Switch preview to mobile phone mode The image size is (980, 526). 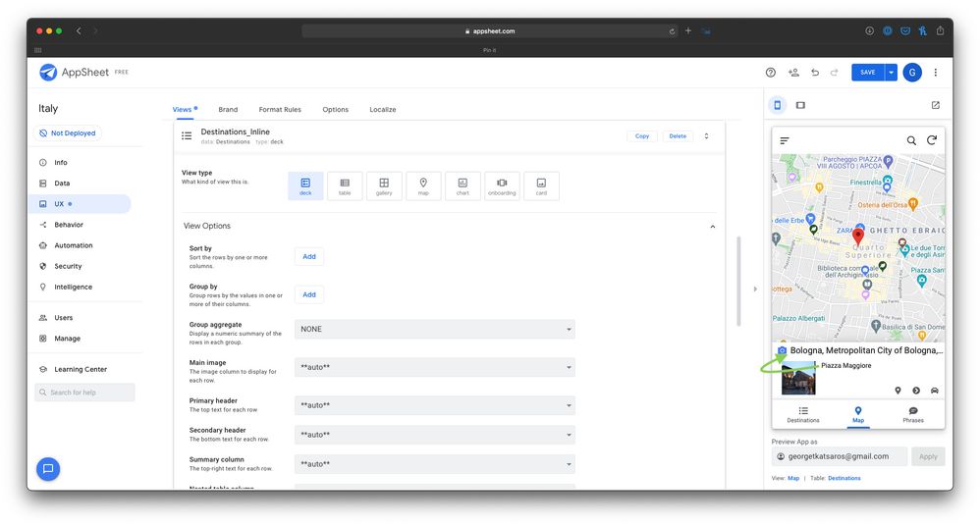(x=778, y=105)
